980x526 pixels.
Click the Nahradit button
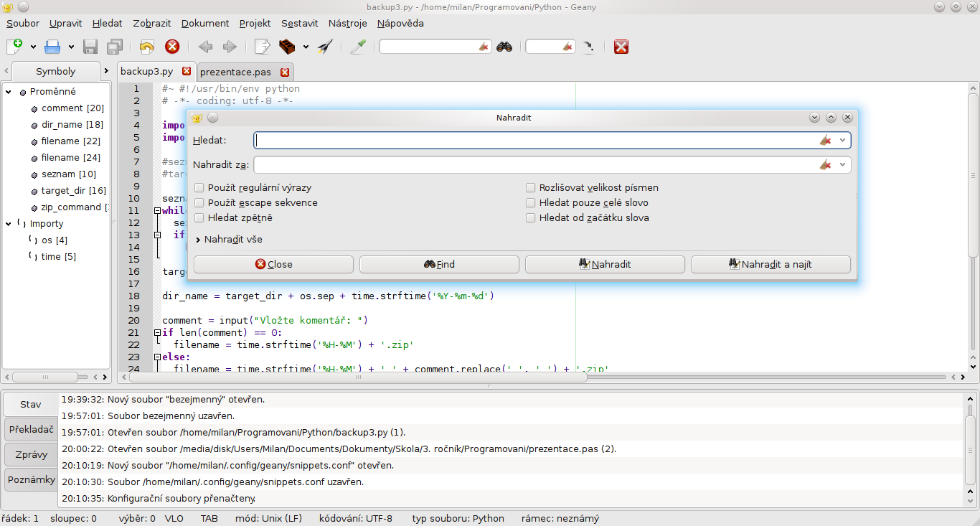pos(605,265)
